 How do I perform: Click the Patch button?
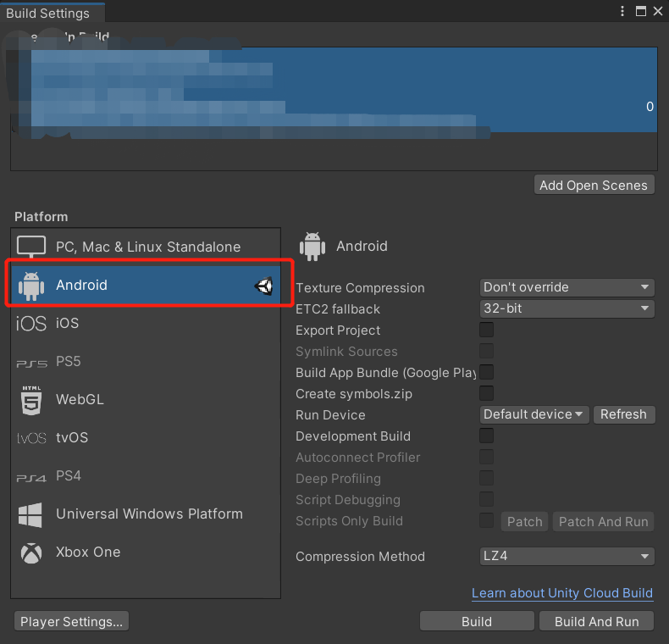524,521
